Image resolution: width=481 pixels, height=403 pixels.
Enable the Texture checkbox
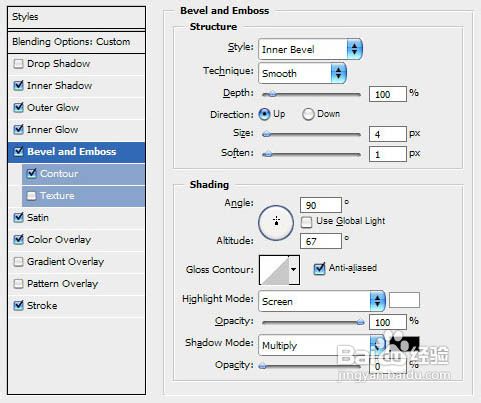[x=31, y=196]
